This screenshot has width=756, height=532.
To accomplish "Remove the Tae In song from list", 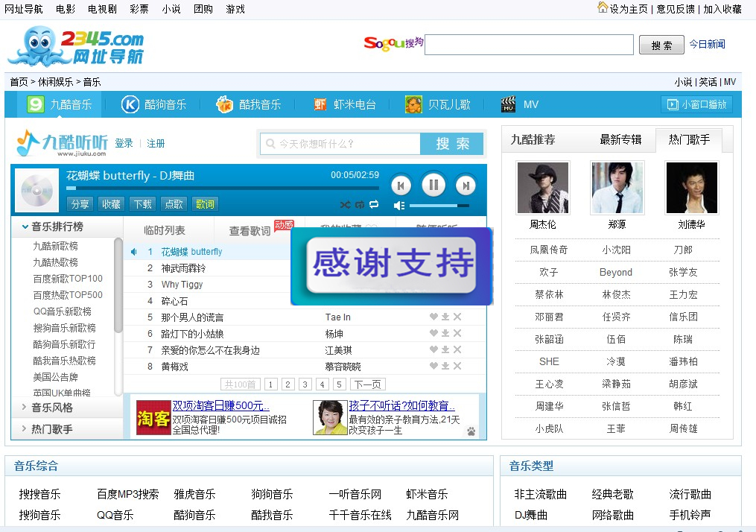I will tap(457, 317).
